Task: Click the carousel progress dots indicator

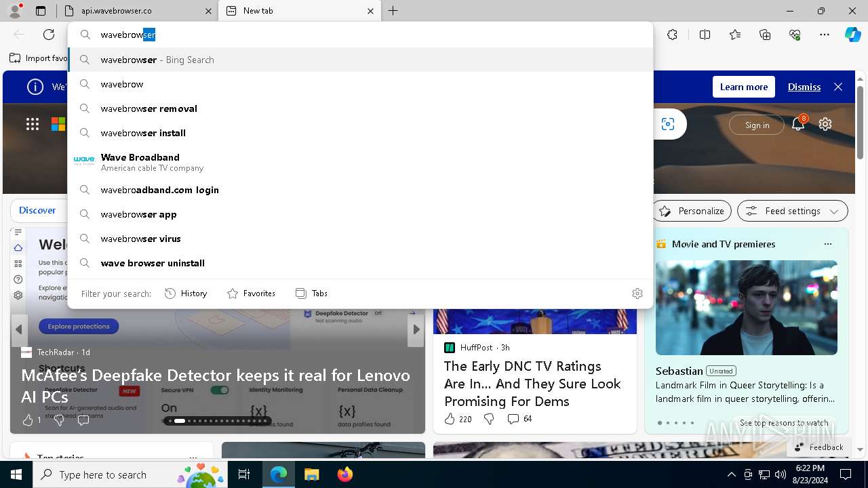Action: tap(218, 421)
